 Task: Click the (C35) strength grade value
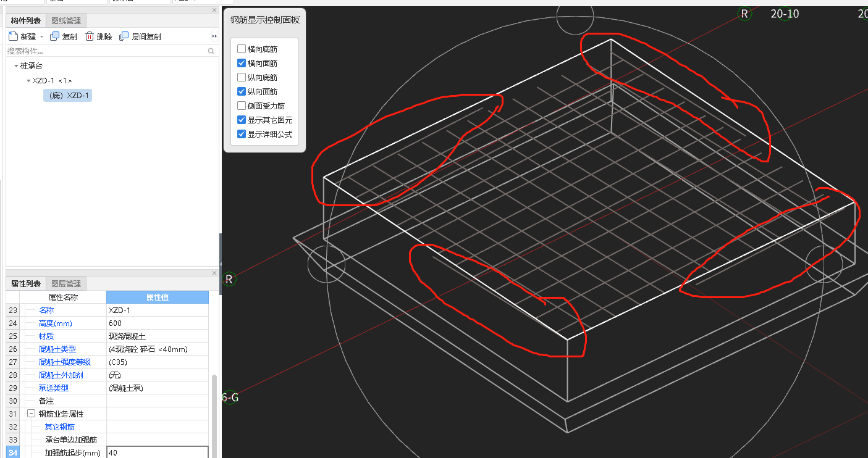[158, 362]
